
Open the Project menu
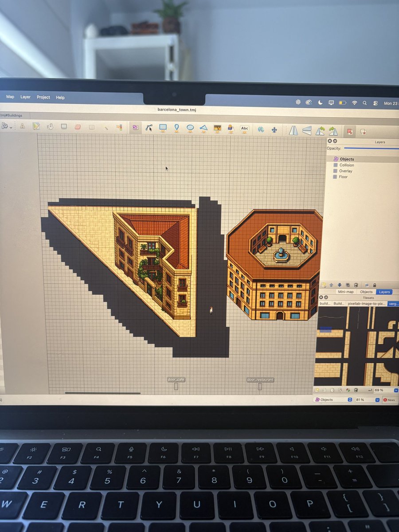click(x=43, y=97)
